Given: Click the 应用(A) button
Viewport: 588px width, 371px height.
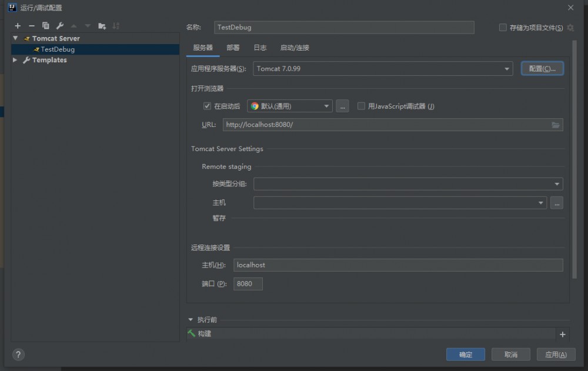Looking at the screenshot, I should pyautogui.click(x=556, y=355).
